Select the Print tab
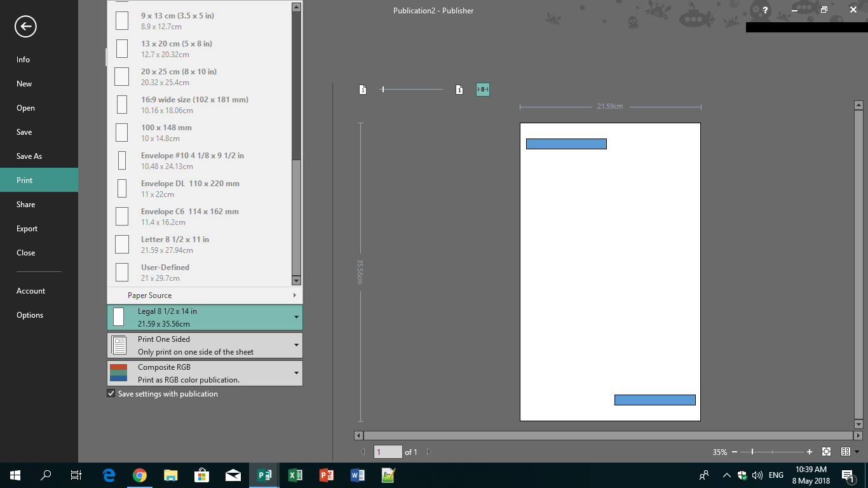868x488 pixels. click(39, 180)
